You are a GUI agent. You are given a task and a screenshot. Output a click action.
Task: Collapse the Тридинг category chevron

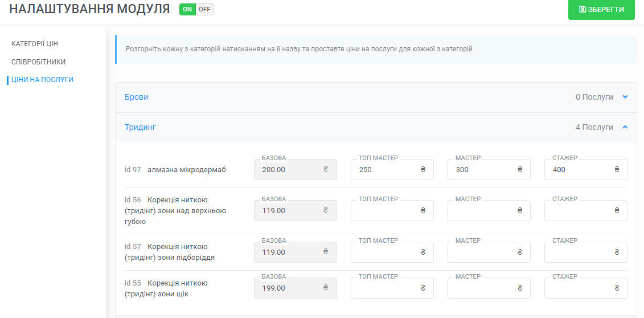pyautogui.click(x=625, y=127)
